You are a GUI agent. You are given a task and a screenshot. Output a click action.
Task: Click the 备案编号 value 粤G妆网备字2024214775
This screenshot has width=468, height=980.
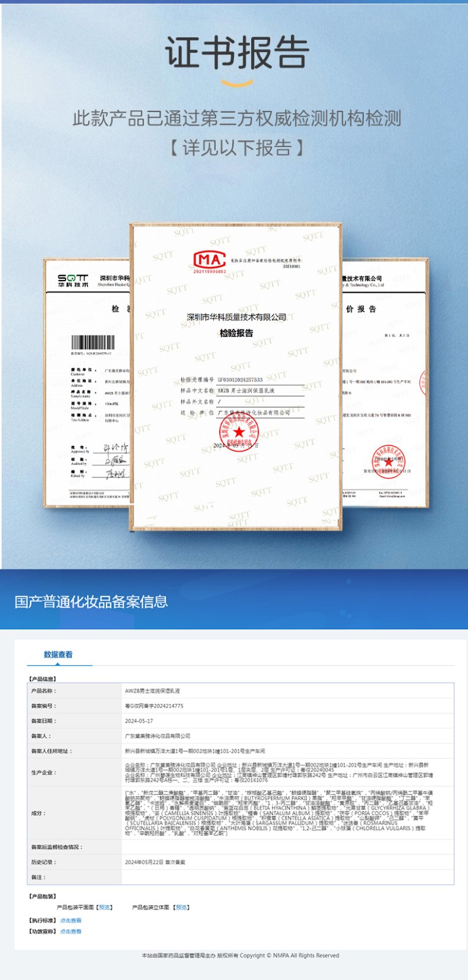154,706
